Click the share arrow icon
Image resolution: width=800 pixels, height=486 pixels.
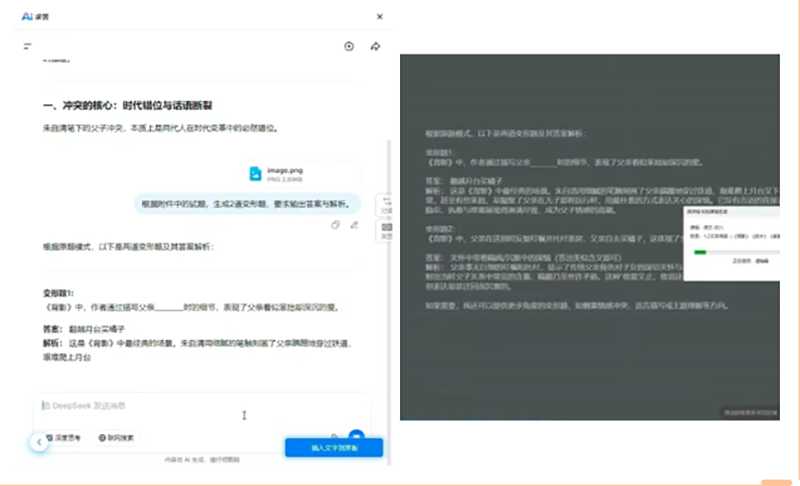point(375,46)
